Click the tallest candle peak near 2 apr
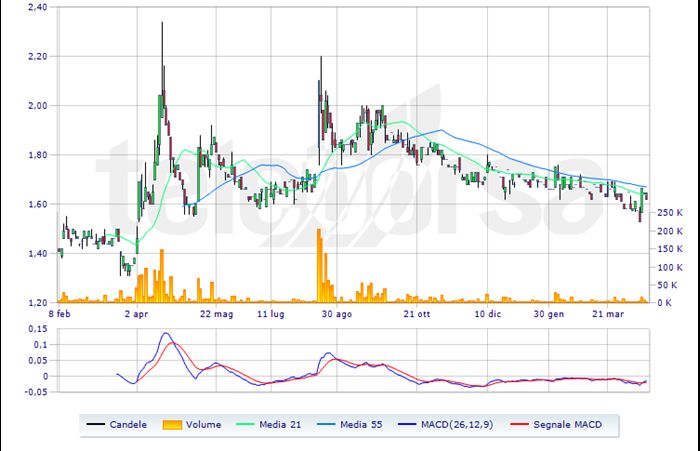The width and height of the screenshot is (700, 451). coord(162,24)
